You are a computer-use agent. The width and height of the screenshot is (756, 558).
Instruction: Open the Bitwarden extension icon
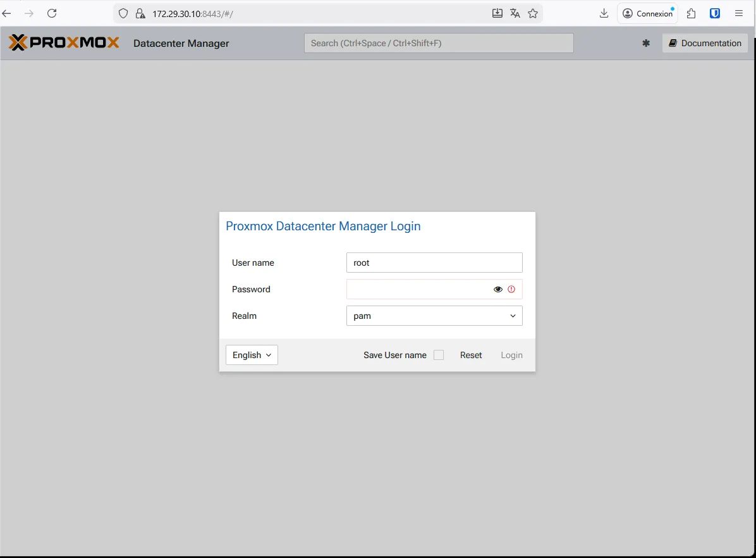(715, 13)
